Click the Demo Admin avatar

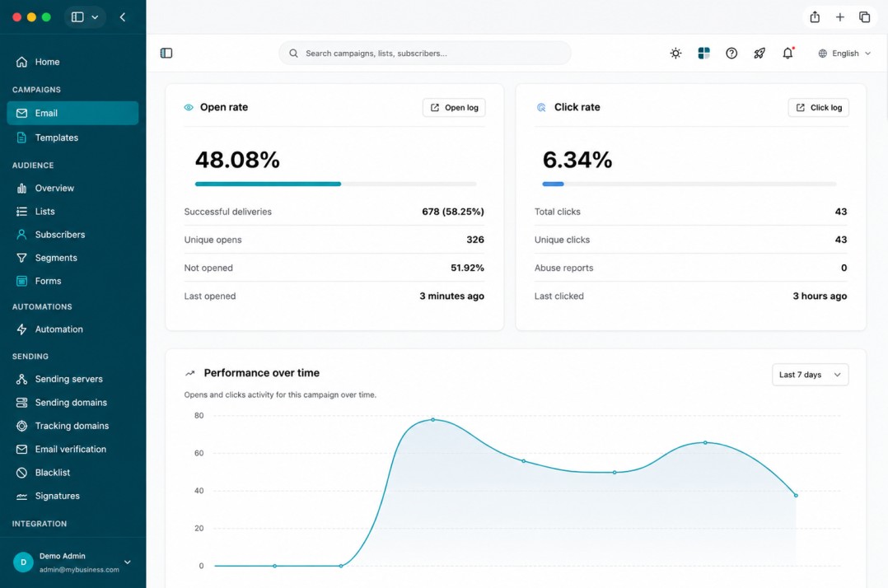[x=23, y=562]
